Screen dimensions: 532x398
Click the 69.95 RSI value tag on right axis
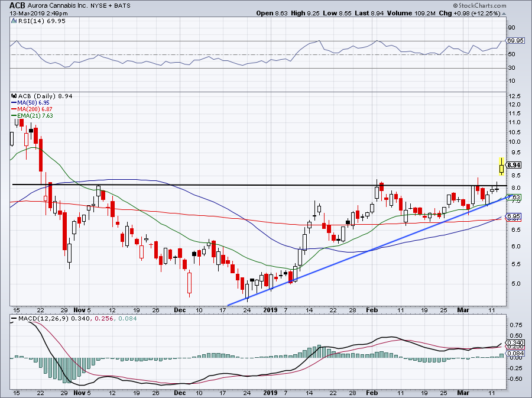click(515, 41)
